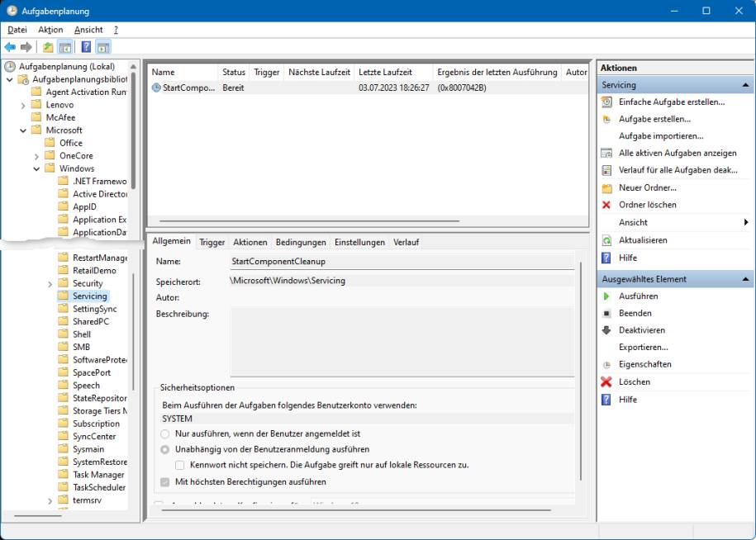Click the Deaktivieren down-arrow icon
This screenshot has width=756, height=540.
(x=606, y=330)
